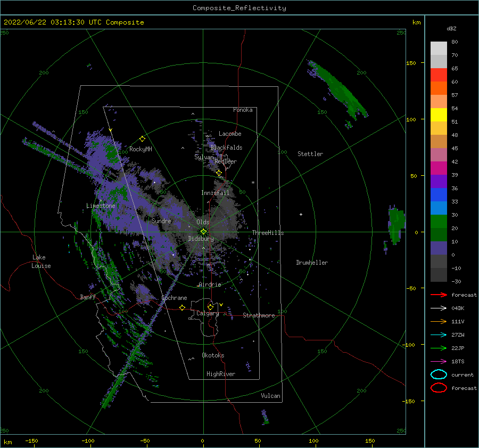
Task: Click the 18TS legend text
Action: 458,362
